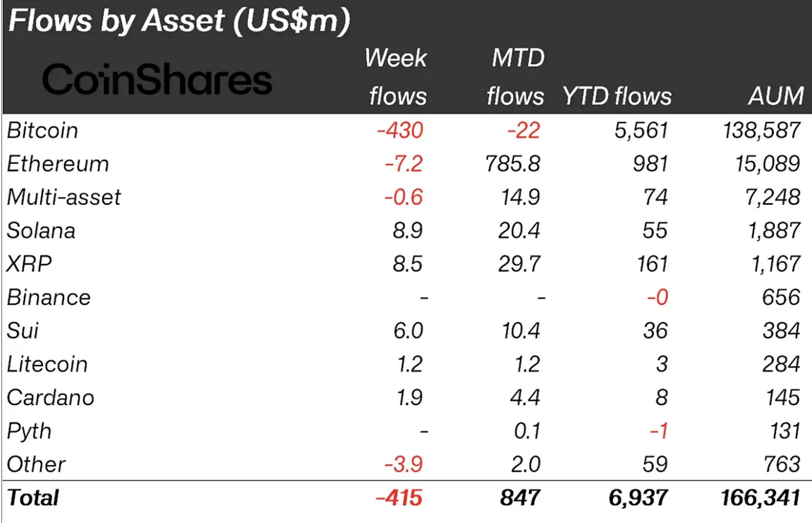Click the Ethereum row label
This screenshot has height=523, width=812.
(57, 164)
